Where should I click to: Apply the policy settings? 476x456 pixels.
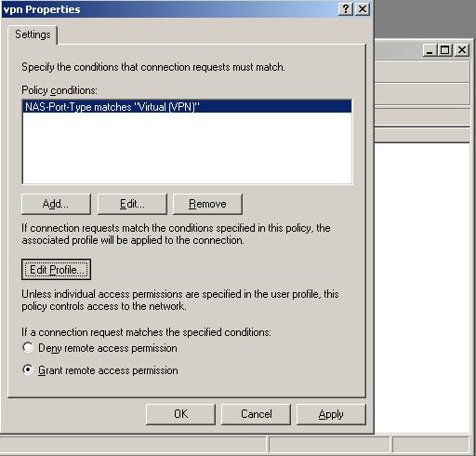(x=331, y=414)
